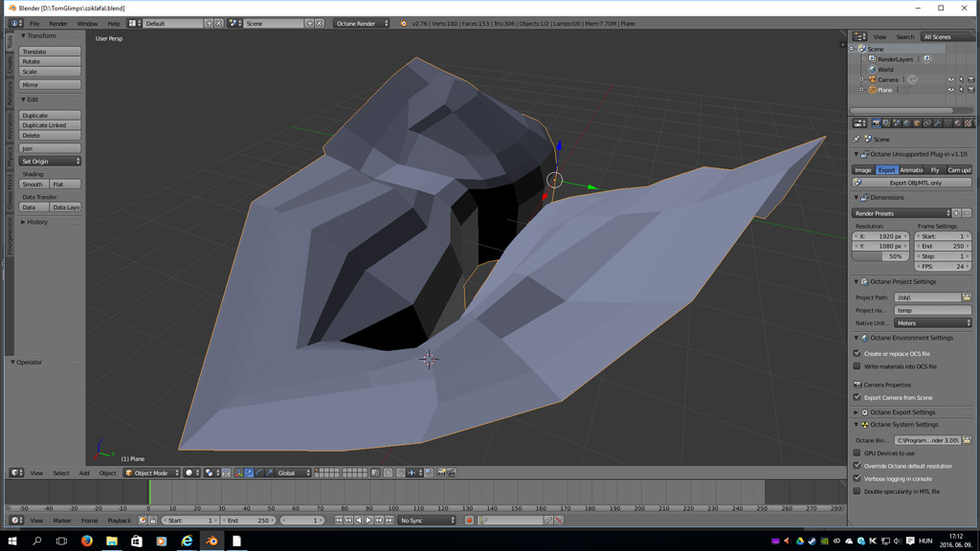Image resolution: width=980 pixels, height=551 pixels.
Task: Open Blender from the Windows taskbar
Action: click(212, 541)
